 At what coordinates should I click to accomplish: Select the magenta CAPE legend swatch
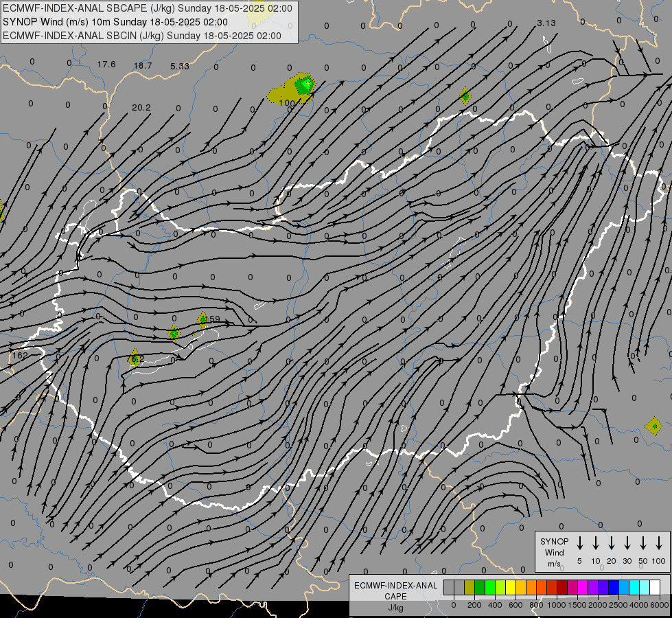[x=583, y=588]
